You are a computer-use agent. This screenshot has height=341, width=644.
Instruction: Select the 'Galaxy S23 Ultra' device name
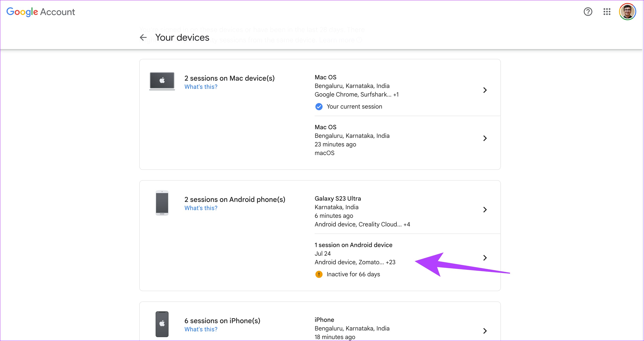coord(338,199)
